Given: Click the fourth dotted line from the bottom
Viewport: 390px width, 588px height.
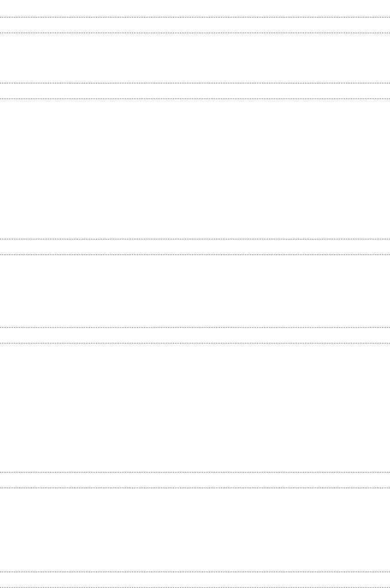Looking at the screenshot, I should [195, 472].
